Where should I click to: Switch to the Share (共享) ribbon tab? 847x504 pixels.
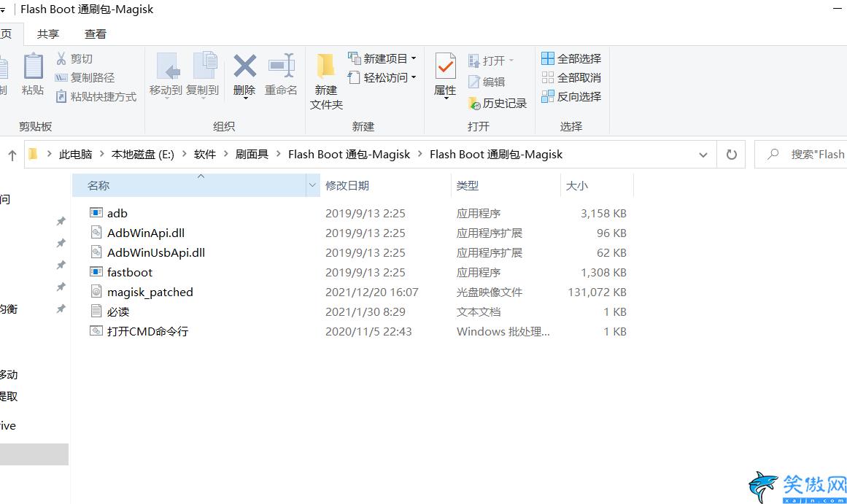pos(47,34)
